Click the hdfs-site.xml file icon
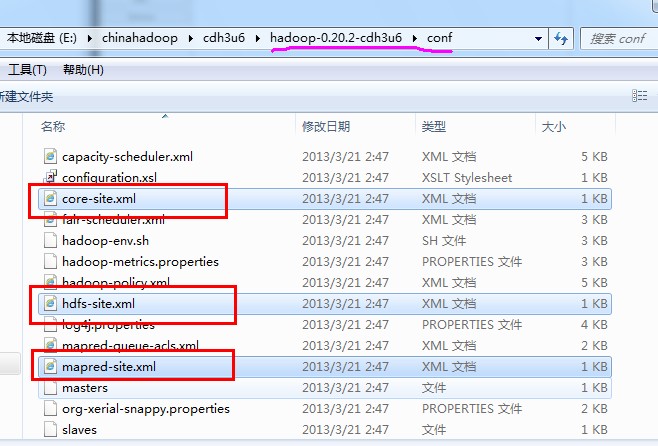Screen dimensions: 658x446 point(50,303)
